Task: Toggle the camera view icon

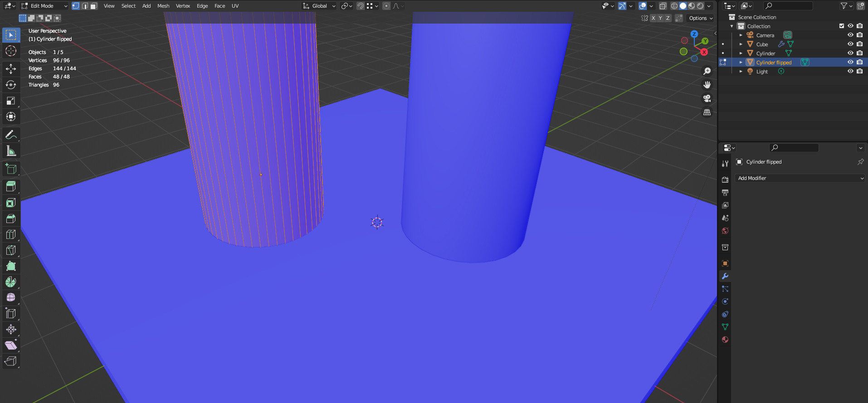Action: pos(707,98)
